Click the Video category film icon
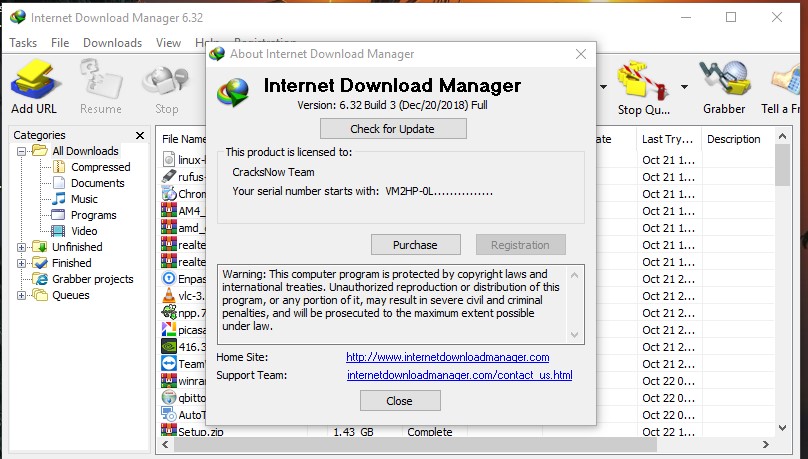 pos(58,231)
